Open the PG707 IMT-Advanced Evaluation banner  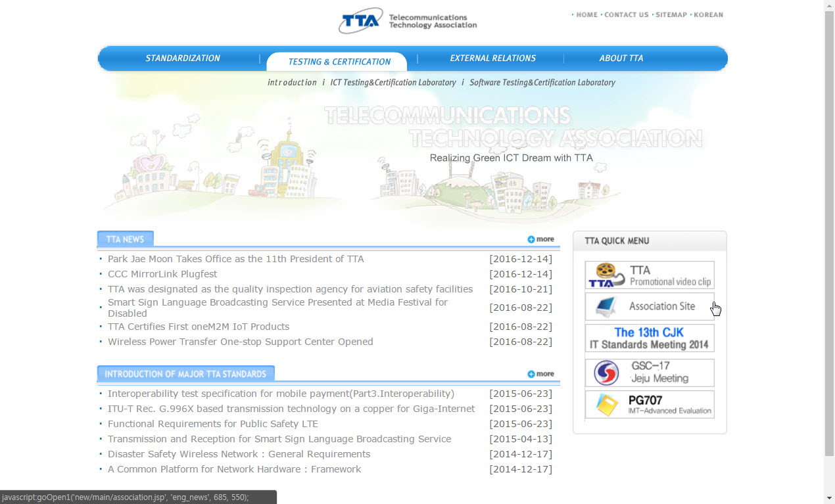(x=649, y=405)
